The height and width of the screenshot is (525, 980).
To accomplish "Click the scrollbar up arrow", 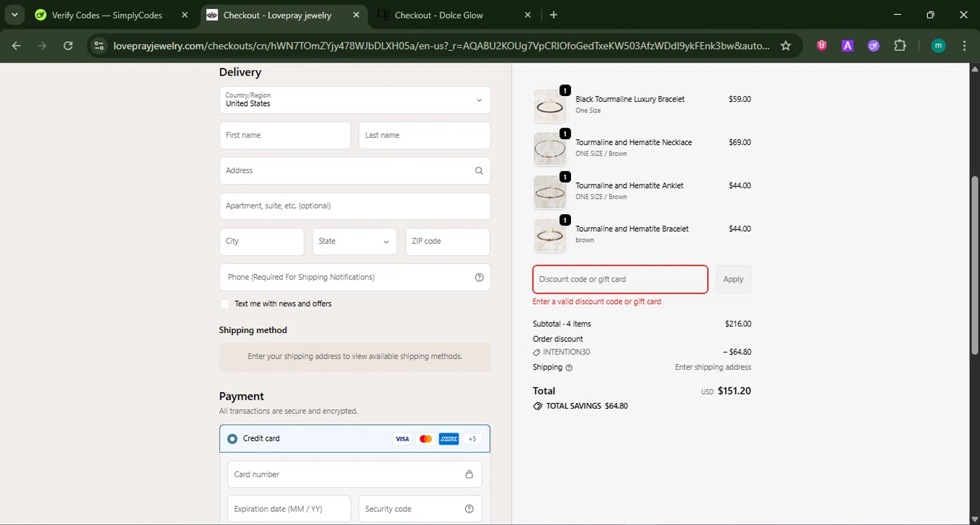I will pyautogui.click(x=975, y=69).
